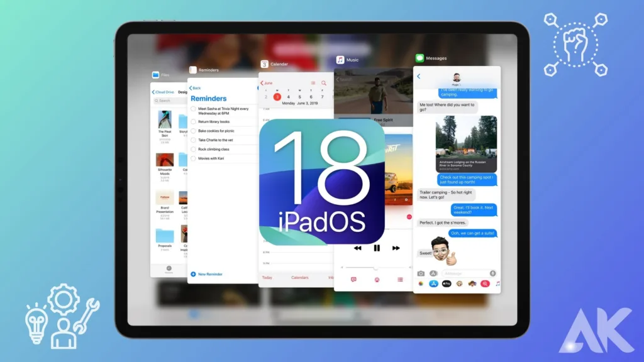The image size is (644, 362).
Task: Tap the Recents tab icon in Files
Action: pyautogui.click(x=169, y=268)
